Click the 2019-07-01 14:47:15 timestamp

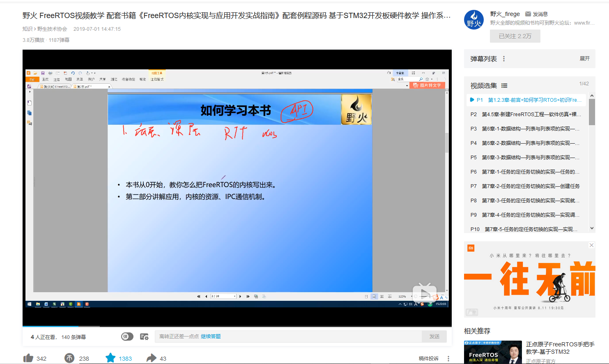[x=97, y=29]
